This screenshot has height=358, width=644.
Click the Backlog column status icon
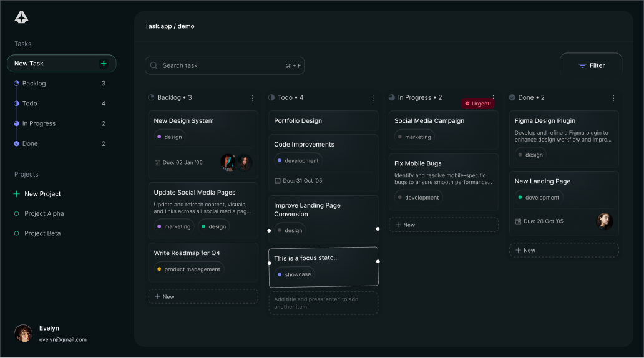pos(151,98)
